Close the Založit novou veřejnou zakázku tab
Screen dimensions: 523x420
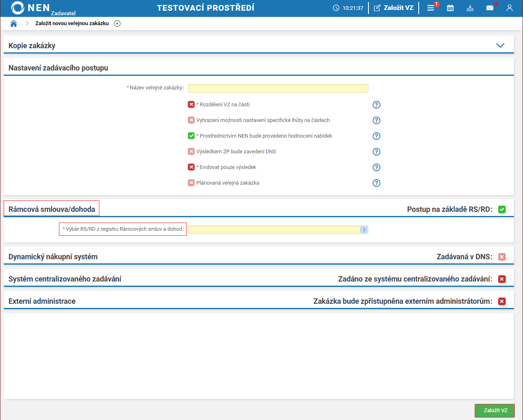(117, 23)
